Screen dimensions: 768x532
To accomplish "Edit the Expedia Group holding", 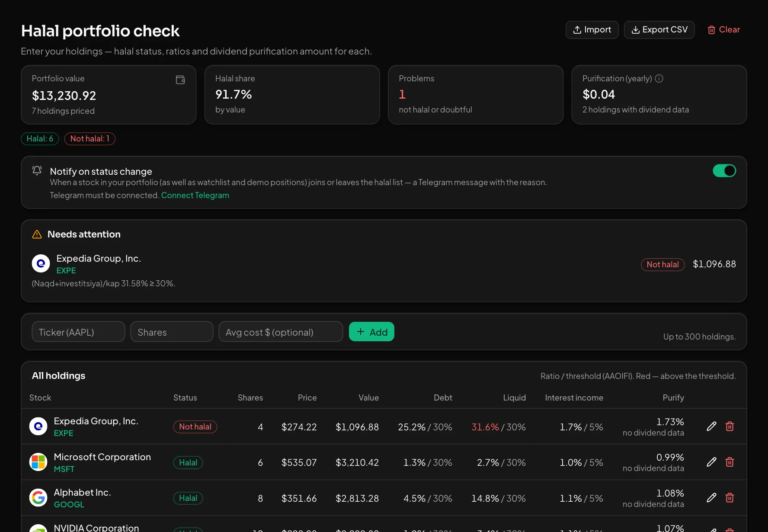I will pyautogui.click(x=711, y=426).
